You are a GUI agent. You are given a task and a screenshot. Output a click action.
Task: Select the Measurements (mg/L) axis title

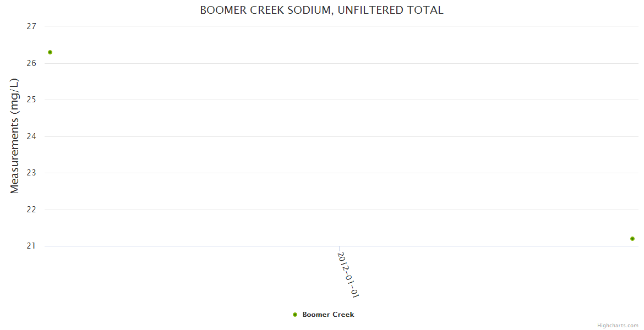(x=15, y=136)
